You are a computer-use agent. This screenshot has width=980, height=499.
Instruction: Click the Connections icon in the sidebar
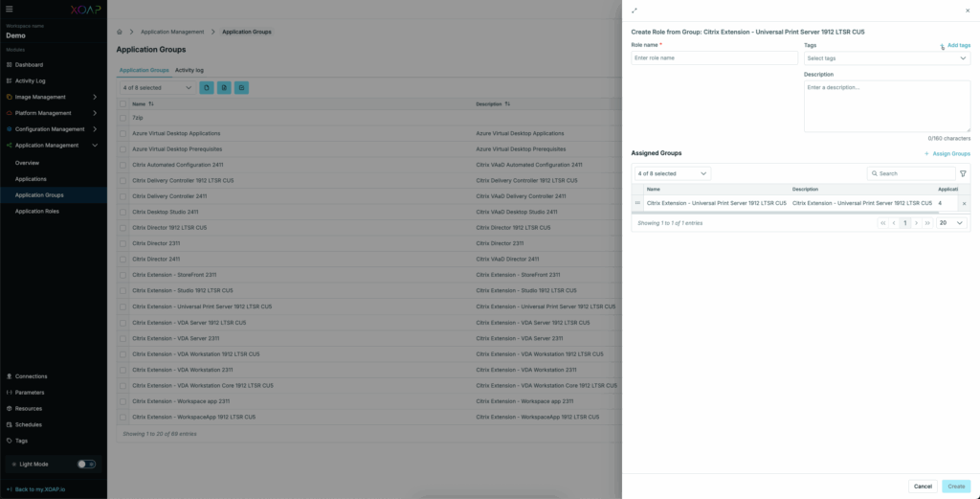pos(9,376)
